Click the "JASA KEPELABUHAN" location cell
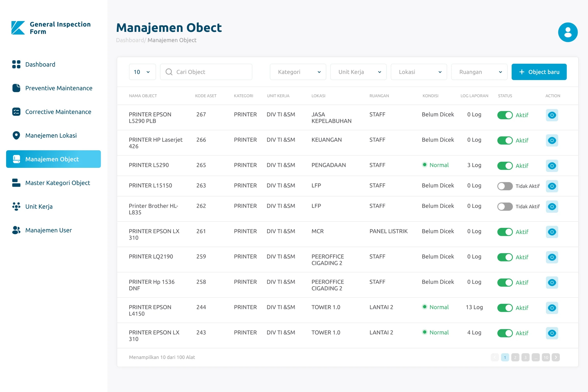 331,118
